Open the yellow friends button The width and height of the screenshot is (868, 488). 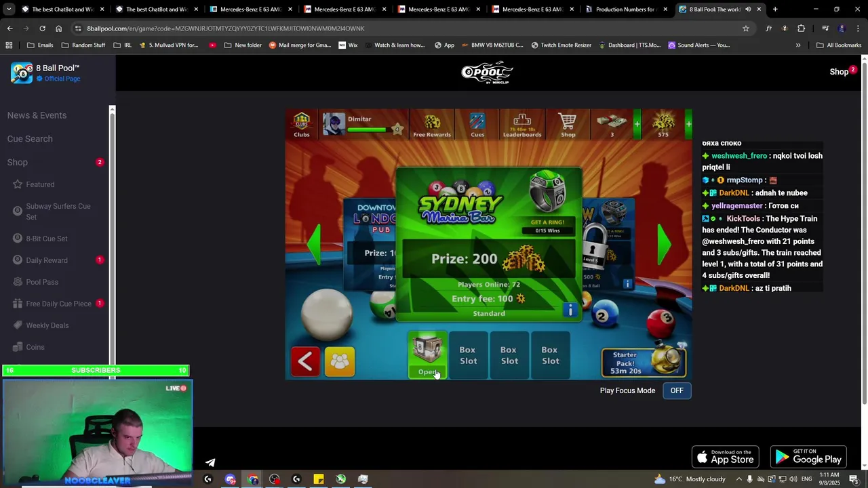click(x=340, y=361)
